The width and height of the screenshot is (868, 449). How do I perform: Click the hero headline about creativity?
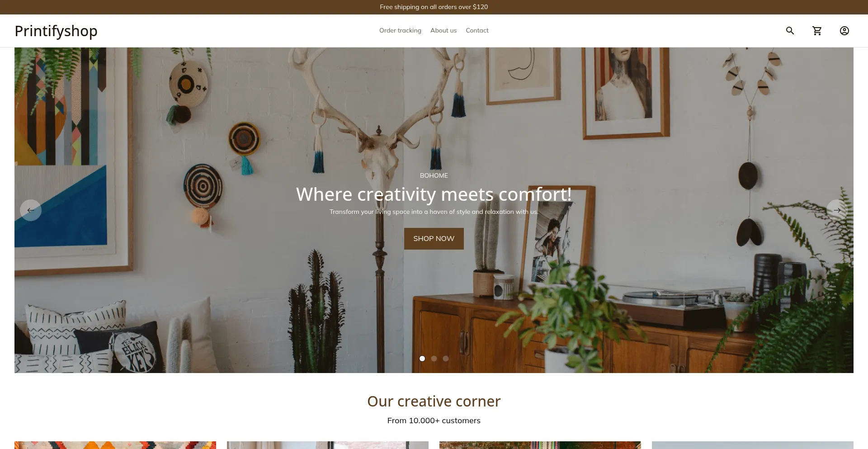(x=434, y=194)
